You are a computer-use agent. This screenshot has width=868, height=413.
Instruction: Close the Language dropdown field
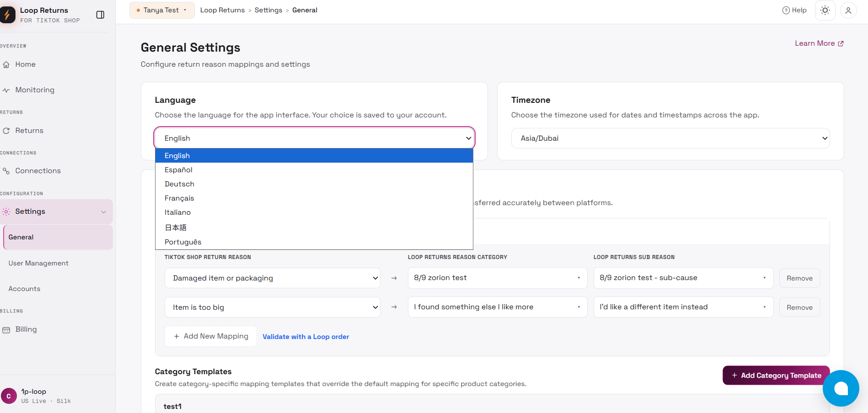click(x=315, y=138)
